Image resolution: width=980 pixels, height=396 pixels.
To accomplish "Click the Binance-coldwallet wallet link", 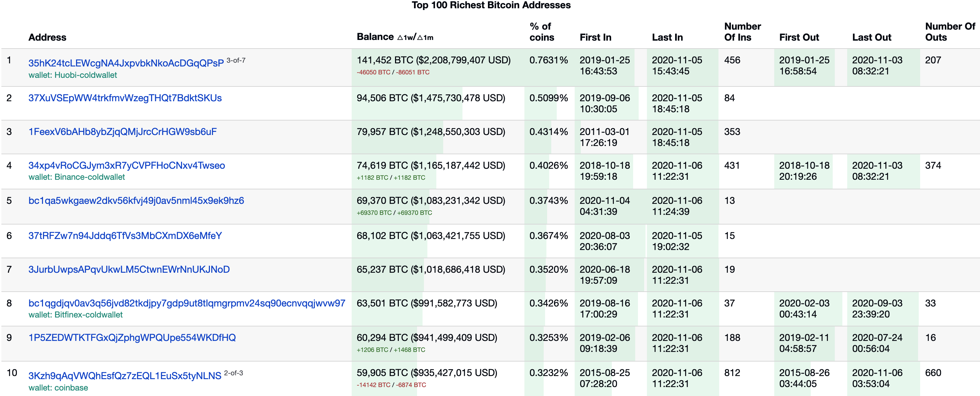I will 89,177.
